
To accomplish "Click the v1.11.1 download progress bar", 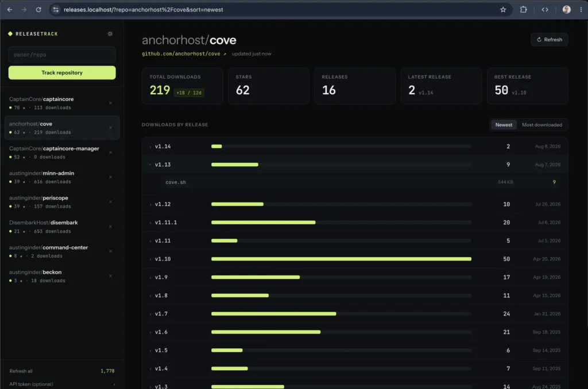I will pos(341,223).
